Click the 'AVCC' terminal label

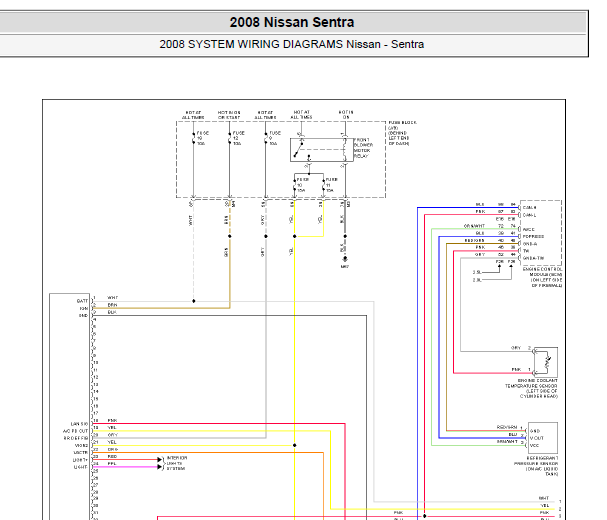[528, 230]
